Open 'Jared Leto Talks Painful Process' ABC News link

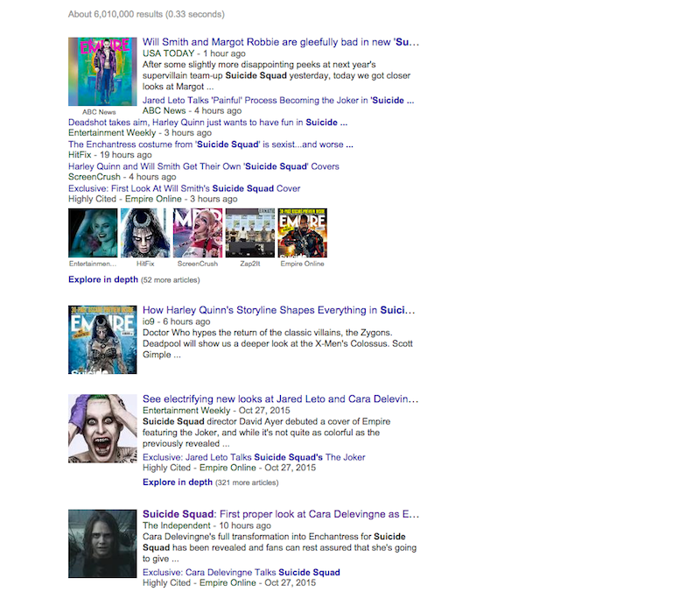coord(278,100)
